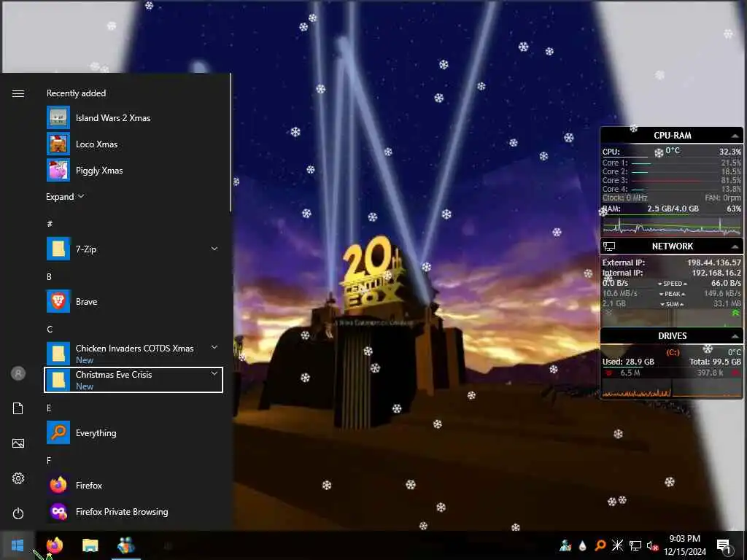Click the Start menu app list scrollbar

pyautogui.click(x=231, y=143)
